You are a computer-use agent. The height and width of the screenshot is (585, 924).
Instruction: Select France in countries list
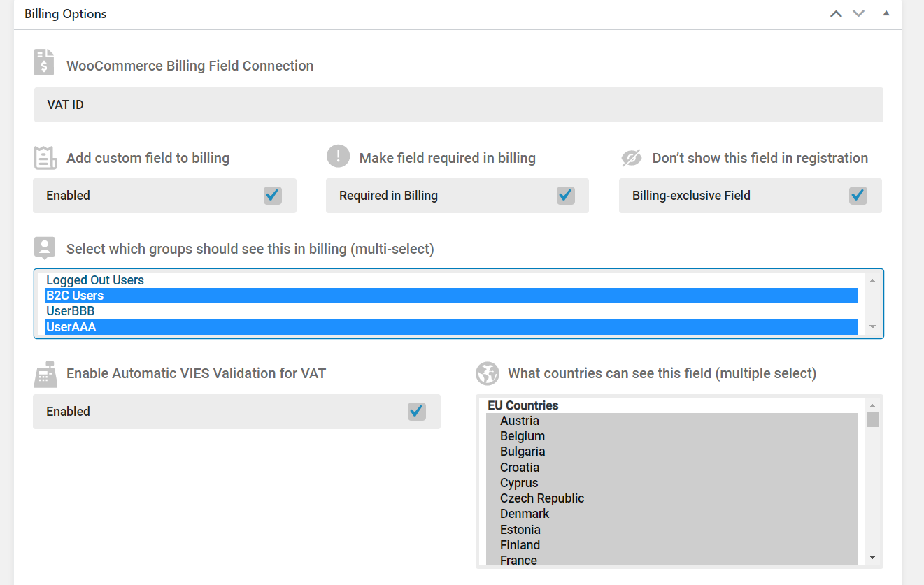pos(671,561)
